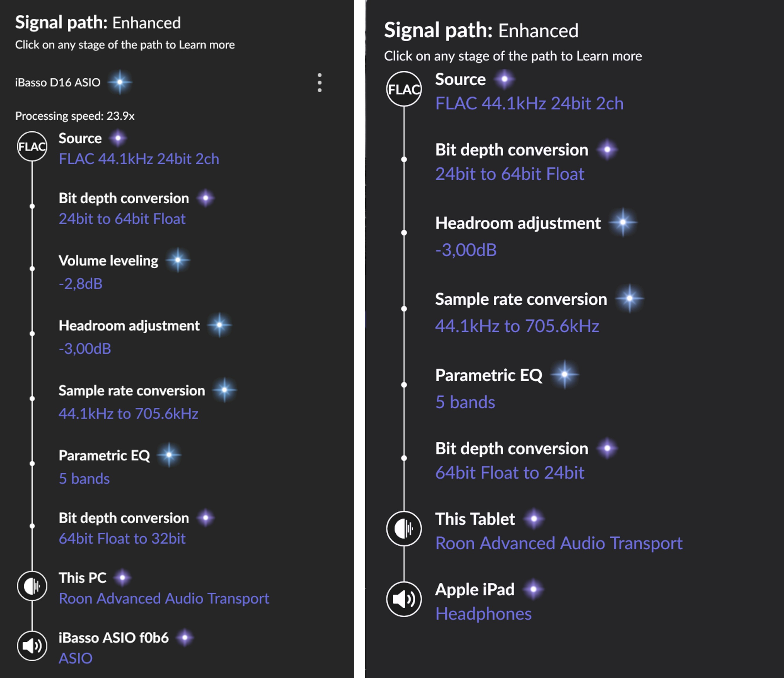The image size is (784, 678).
Task: Open the 64bit Float to 32bit link
Action: [x=122, y=538]
